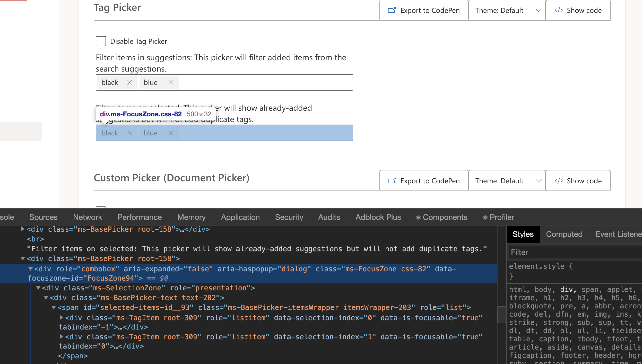The height and width of the screenshot is (364, 642).
Task: Click the Export to CodePen icon for Tag Picker
Action: [x=392, y=10]
